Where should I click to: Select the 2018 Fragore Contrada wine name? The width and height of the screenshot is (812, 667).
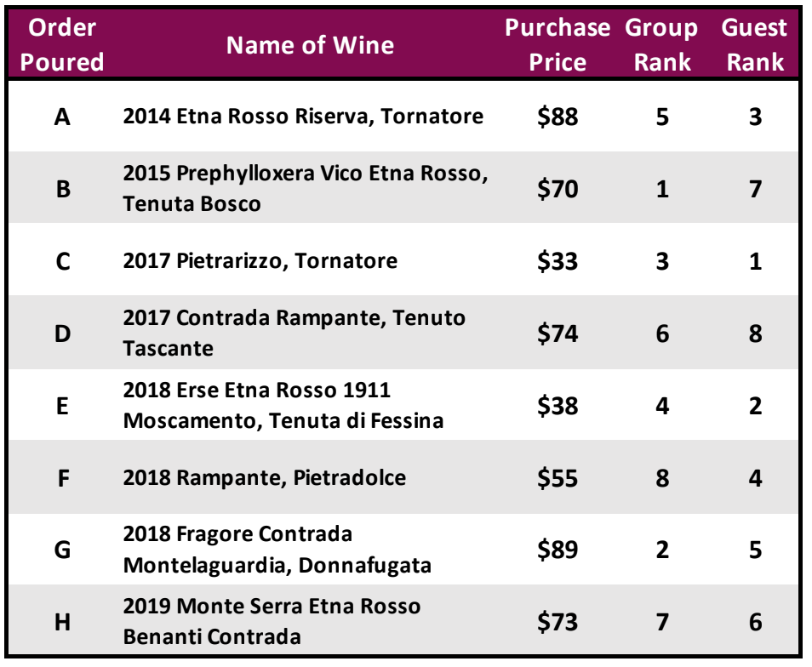(x=277, y=550)
